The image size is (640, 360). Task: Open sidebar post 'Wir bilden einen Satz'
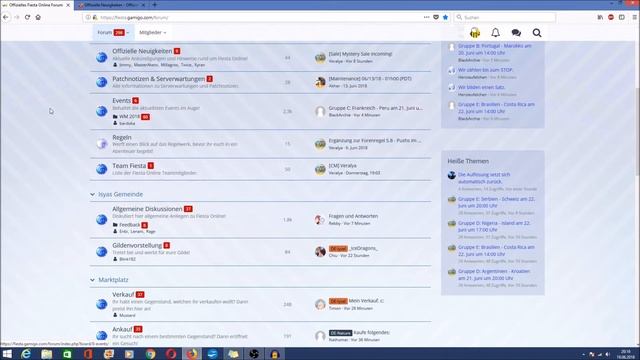pyautogui.click(x=481, y=87)
